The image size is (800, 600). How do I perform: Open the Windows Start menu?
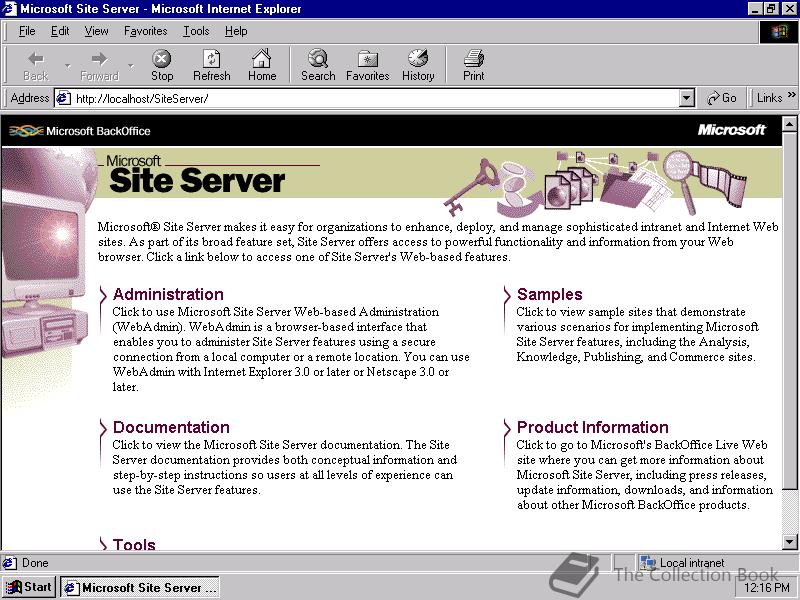[x=29, y=587]
